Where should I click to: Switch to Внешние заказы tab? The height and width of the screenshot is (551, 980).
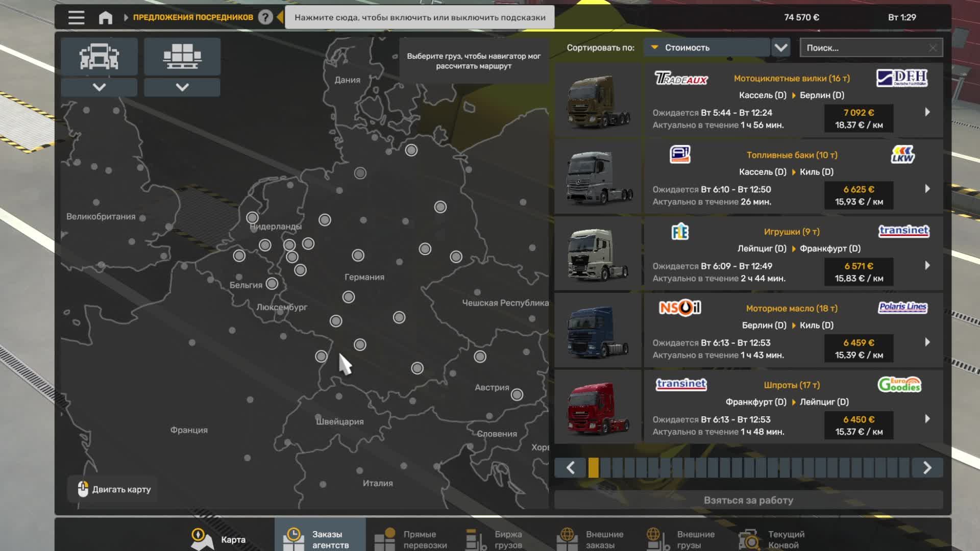coord(591,539)
